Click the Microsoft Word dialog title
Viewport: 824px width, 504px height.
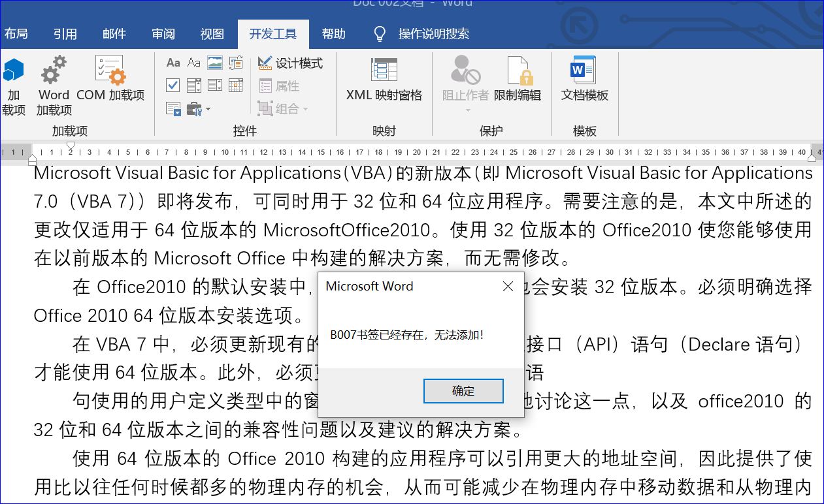tap(369, 286)
